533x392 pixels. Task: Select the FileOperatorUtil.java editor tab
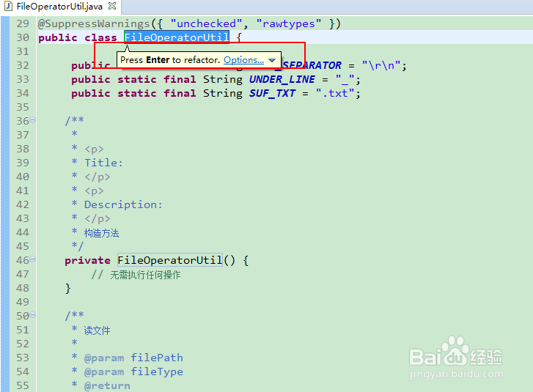59,7
